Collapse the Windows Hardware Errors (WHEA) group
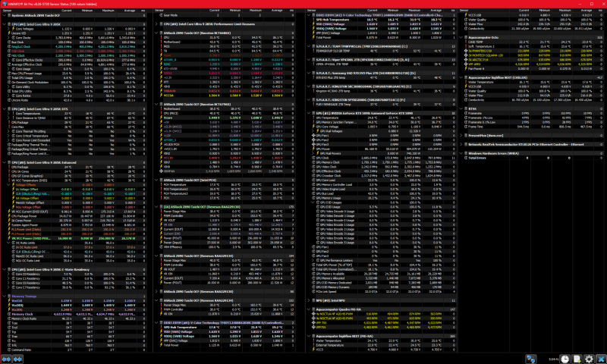Viewport: 607px width, 364px height. 461,153
